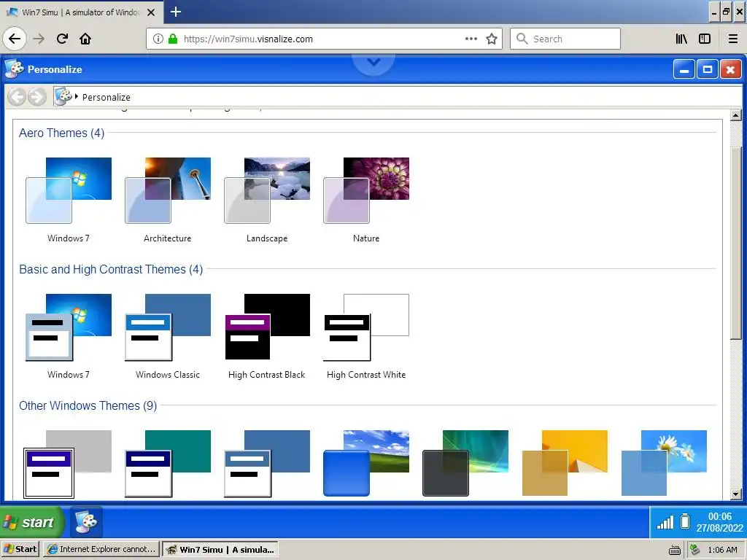Click the Personalize breadcrumb palette icon

[x=63, y=97]
